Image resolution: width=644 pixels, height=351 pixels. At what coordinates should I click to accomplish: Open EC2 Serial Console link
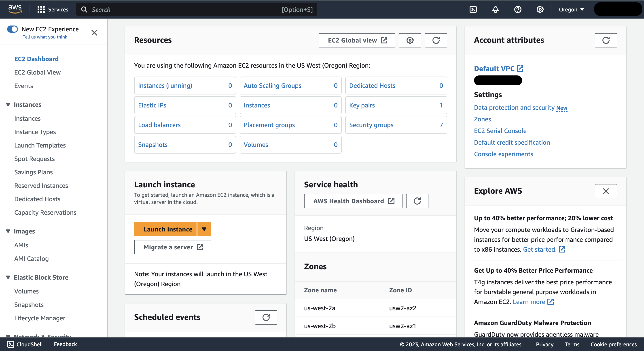point(500,131)
